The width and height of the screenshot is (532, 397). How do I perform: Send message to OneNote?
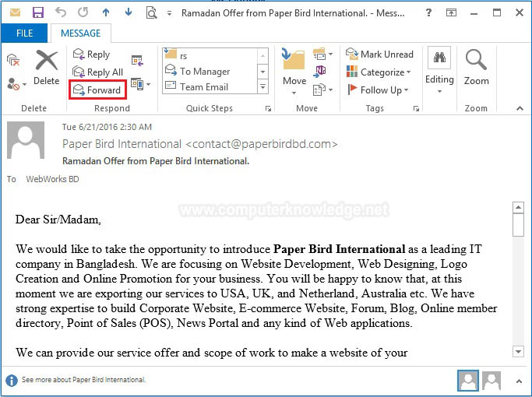coord(320,71)
